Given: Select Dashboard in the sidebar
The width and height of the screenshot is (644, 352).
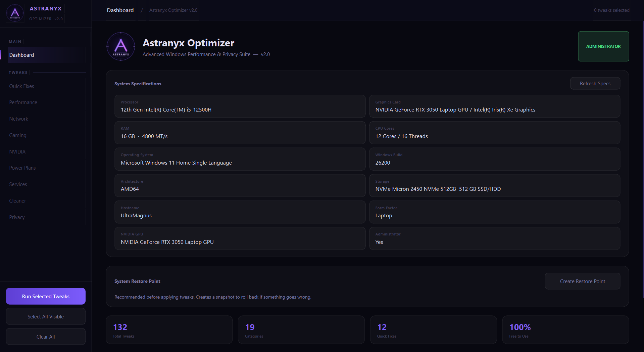Looking at the screenshot, I should tap(21, 55).
